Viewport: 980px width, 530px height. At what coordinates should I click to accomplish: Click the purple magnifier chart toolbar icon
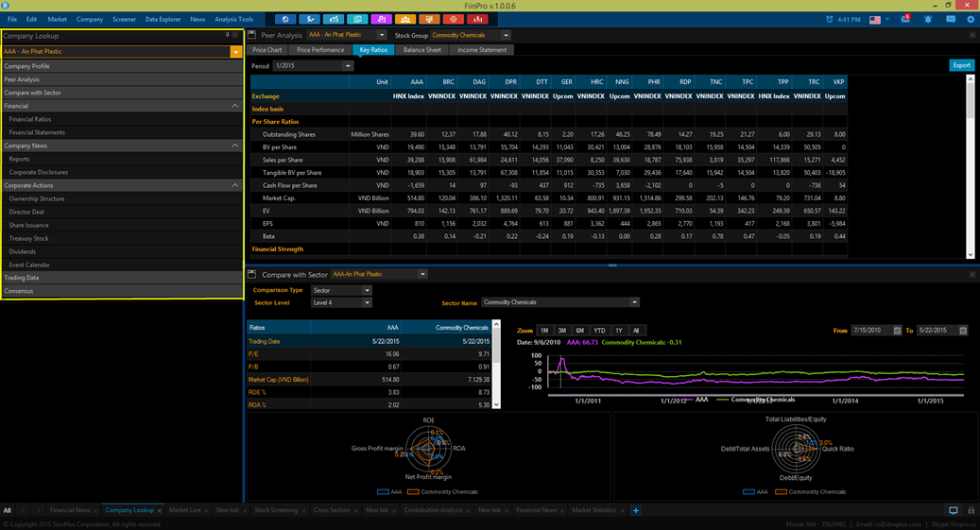(381, 20)
